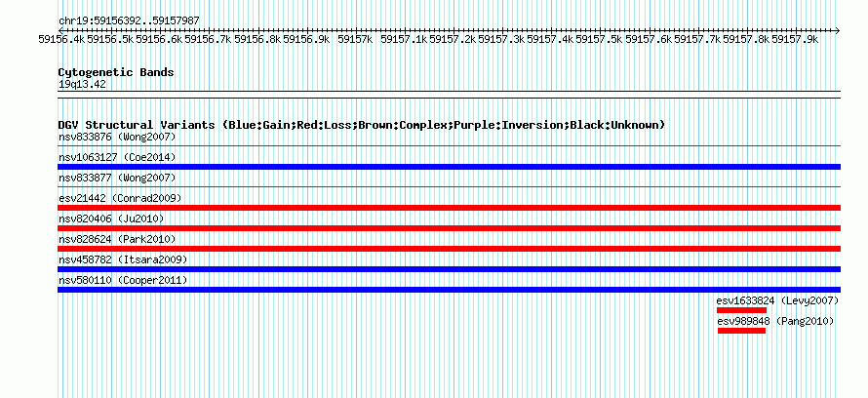Click the esv989848 (Pang2010) label
868x398 pixels.
click(775, 321)
